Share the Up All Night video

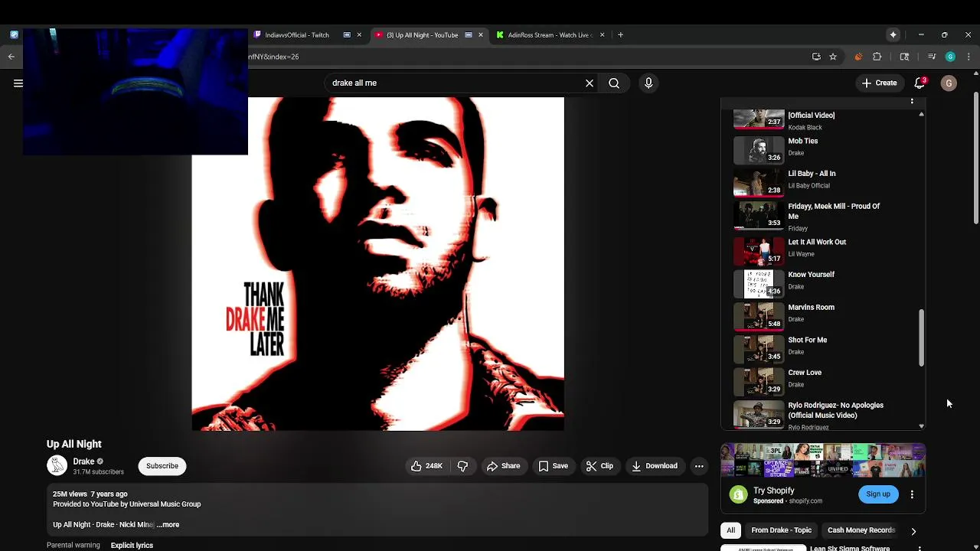tap(503, 466)
